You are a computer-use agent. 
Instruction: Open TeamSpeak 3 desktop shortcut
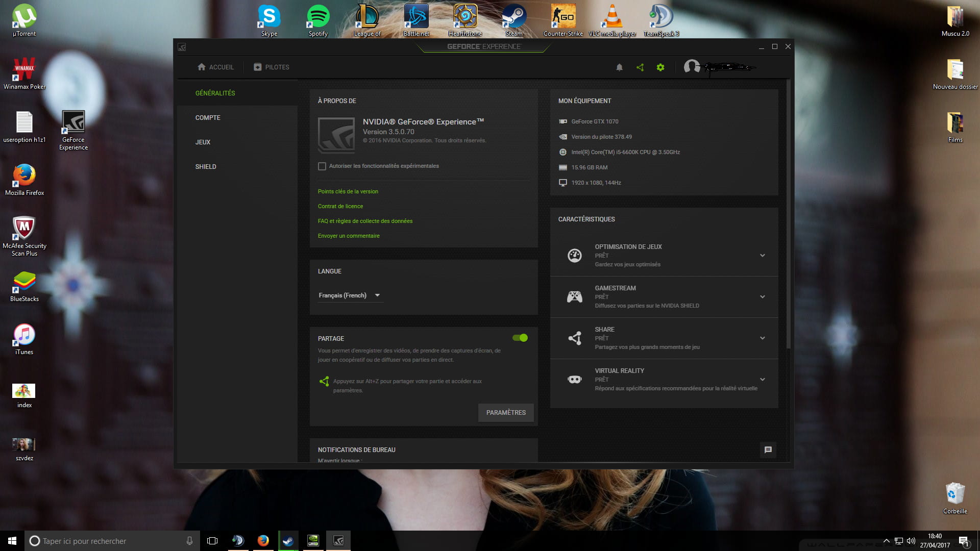[x=661, y=20]
